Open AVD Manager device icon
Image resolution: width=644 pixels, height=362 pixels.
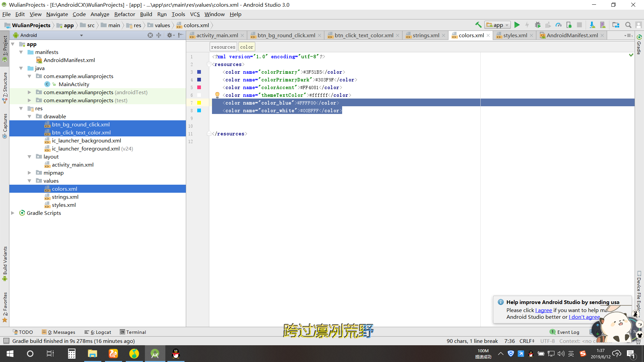pyautogui.click(x=603, y=25)
